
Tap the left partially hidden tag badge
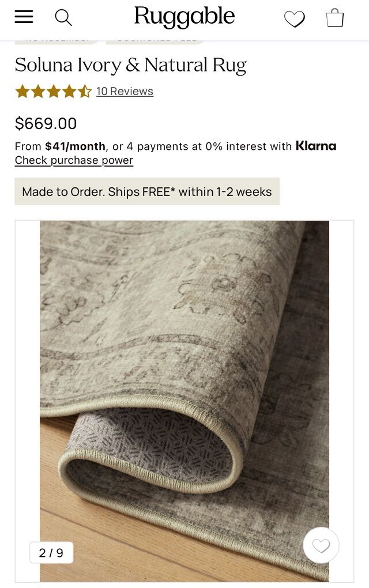(57, 40)
